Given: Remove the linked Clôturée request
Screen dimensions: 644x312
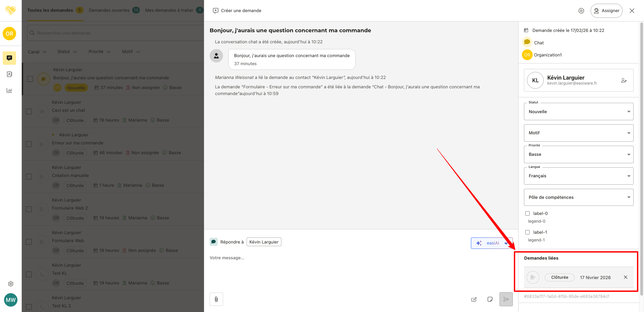Looking at the screenshot, I should (625, 277).
